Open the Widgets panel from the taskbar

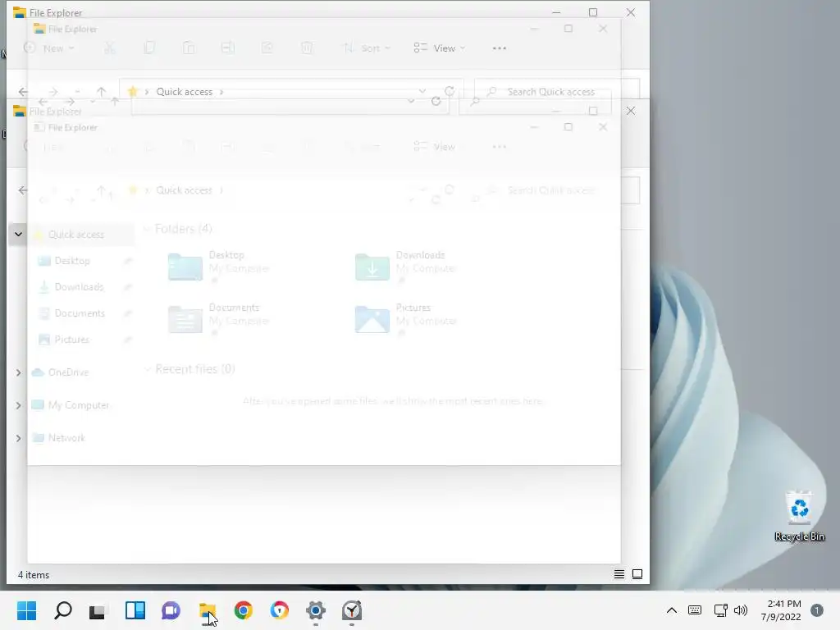[x=135, y=610]
